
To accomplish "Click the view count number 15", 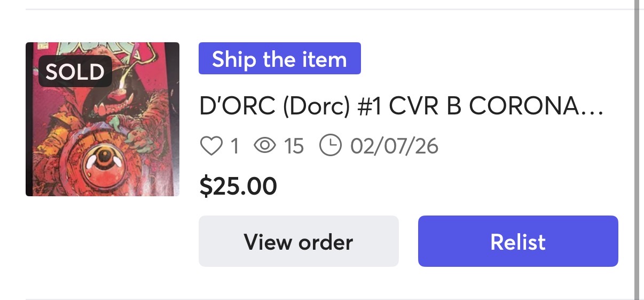I will tap(293, 146).
